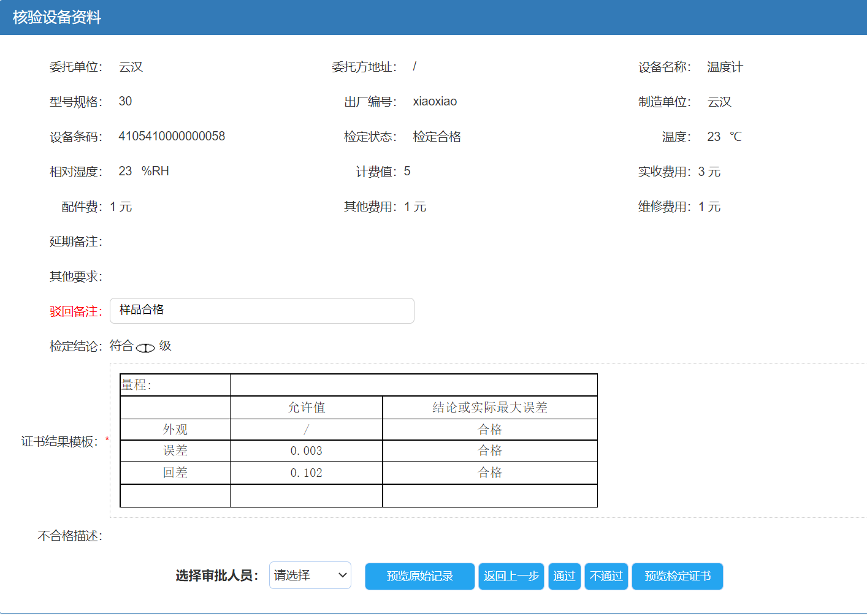Click the blue 回差 row label
Image resolution: width=867 pixels, height=616 pixels.
pyautogui.click(x=175, y=473)
